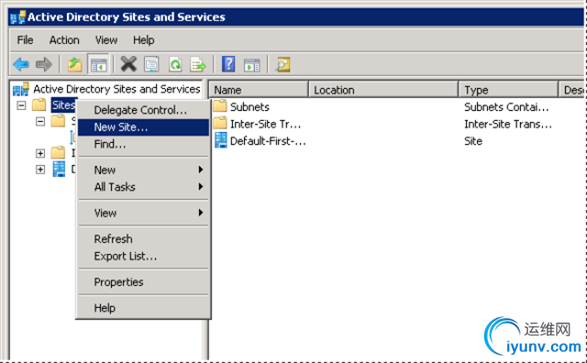Open the Help menu in menu bar
587x363 pixels.
tap(144, 40)
